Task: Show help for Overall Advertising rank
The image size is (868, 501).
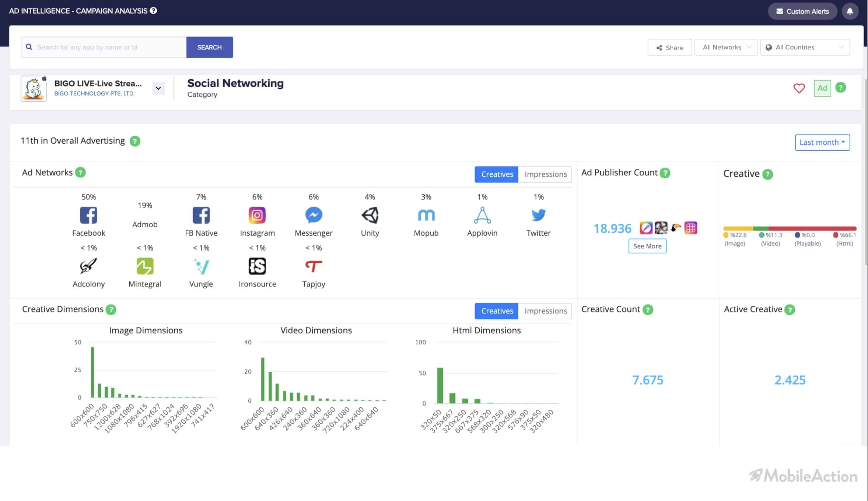Action: pyautogui.click(x=135, y=141)
